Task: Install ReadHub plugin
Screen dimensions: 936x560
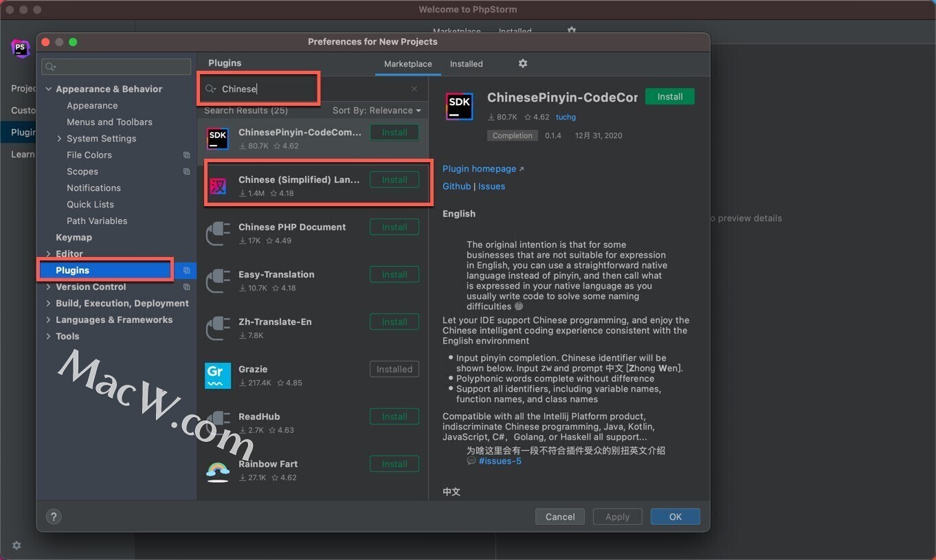Action: (394, 417)
